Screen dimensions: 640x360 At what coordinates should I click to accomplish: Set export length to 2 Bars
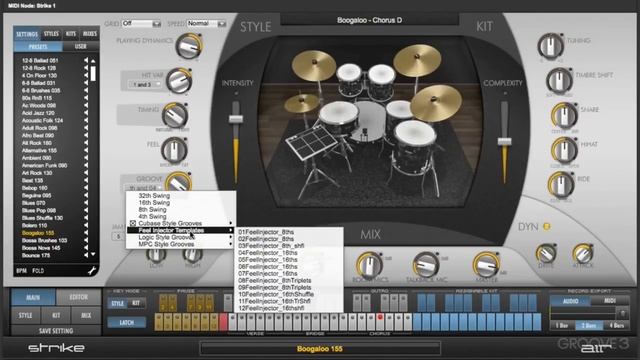pyautogui.click(x=589, y=326)
